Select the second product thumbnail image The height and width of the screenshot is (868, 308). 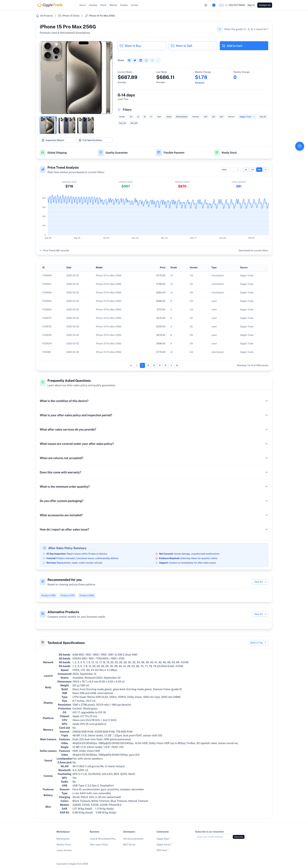(67, 125)
